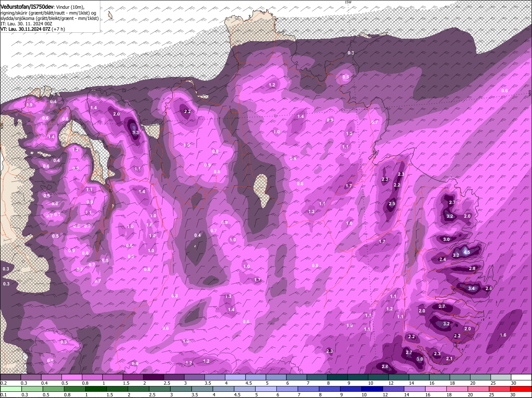Click the '0.1' label in the lower legend

click(3, 395)
